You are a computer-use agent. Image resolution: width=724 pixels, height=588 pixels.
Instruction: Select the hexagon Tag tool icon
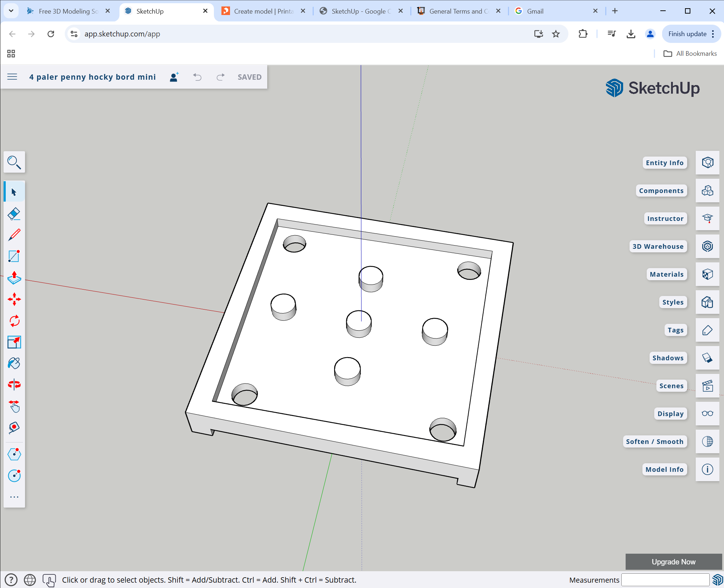coord(14,454)
